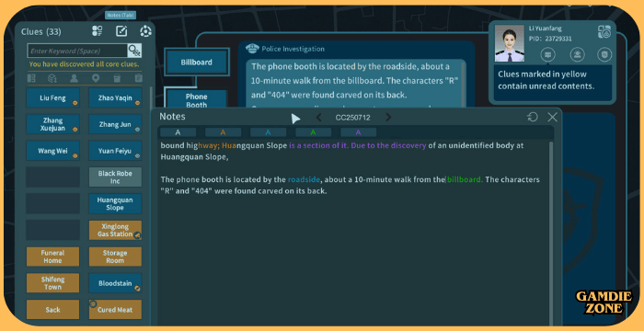Viewport: 644px width, 331px height.
Task: Filter clues by item box icon
Action: [117, 78]
